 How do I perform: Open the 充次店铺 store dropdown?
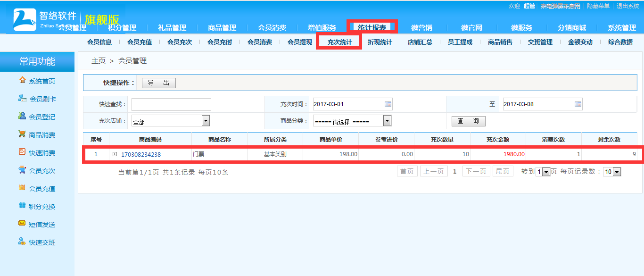206,121
